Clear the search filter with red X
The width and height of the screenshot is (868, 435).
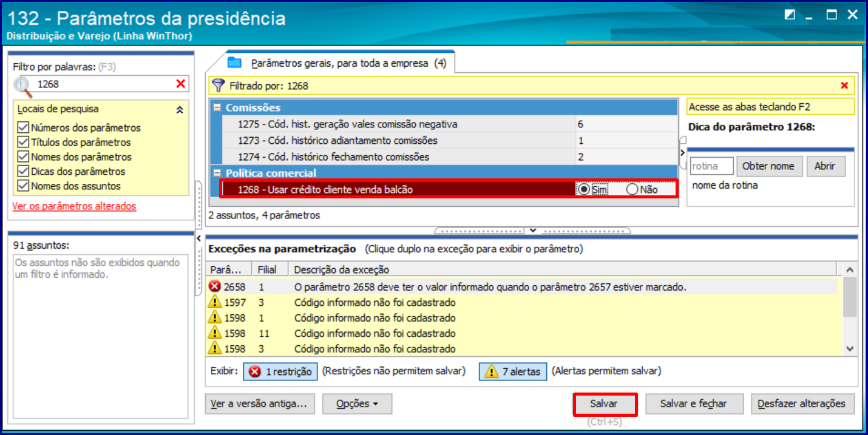180,84
